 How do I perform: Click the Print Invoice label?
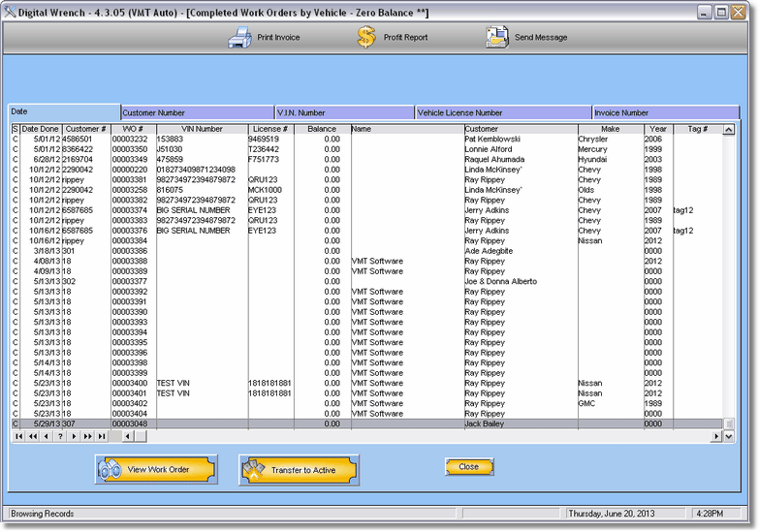(x=278, y=37)
